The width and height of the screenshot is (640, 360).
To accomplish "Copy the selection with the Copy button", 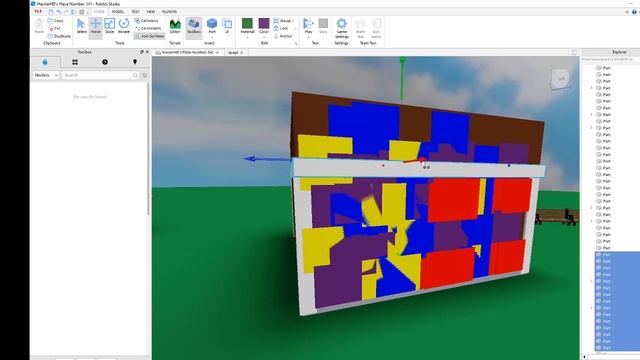I will coord(56,20).
